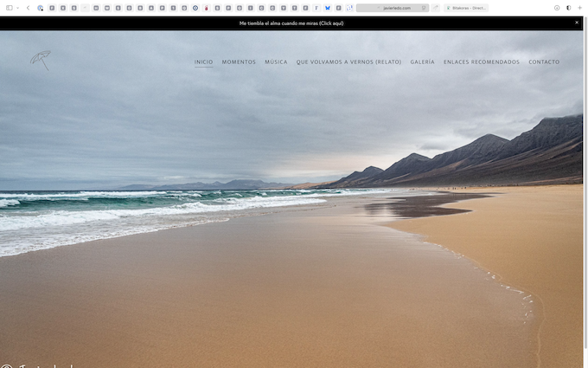This screenshot has width=588, height=368.
Task: Open the tab with the dotted blue favicon
Action: (x=349, y=8)
